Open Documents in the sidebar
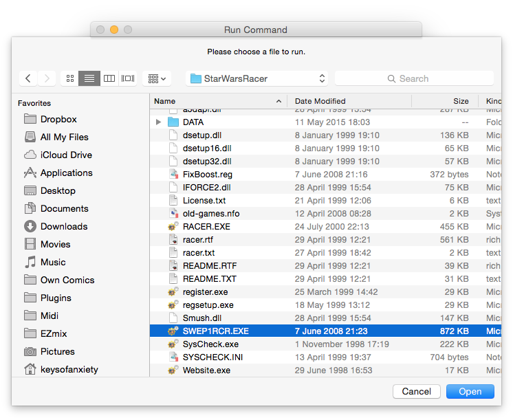 tap(56, 208)
